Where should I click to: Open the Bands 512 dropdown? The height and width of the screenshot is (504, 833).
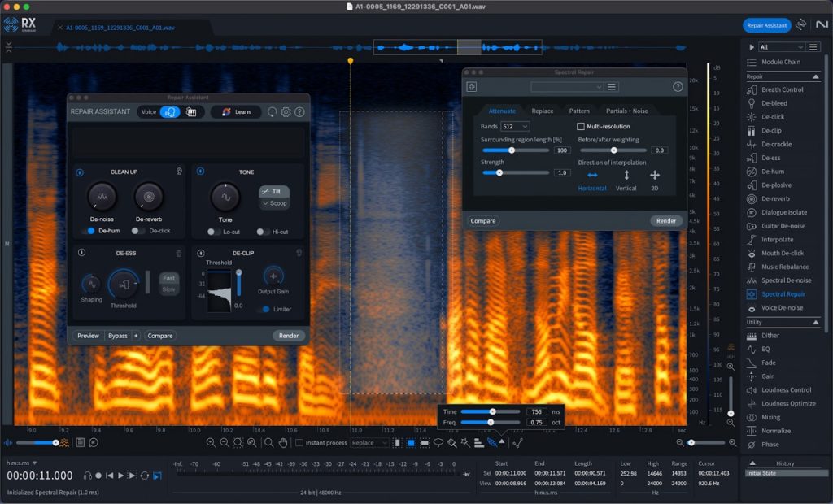[x=515, y=127]
